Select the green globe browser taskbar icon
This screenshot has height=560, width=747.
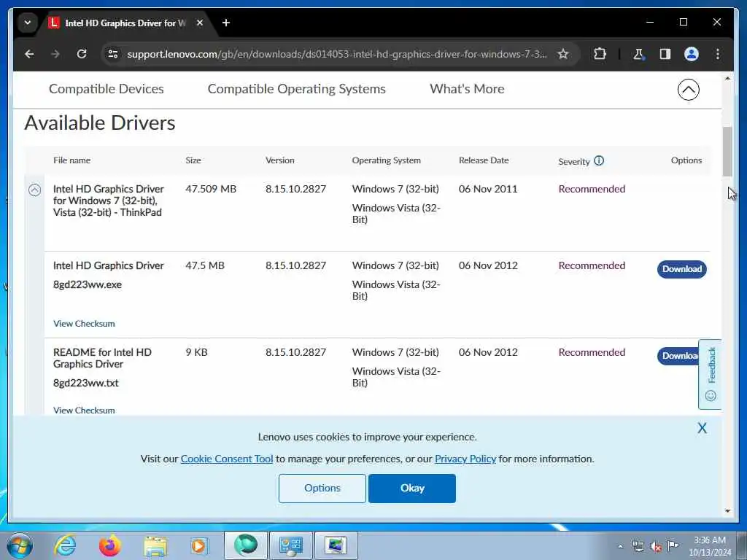coord(245,545)
